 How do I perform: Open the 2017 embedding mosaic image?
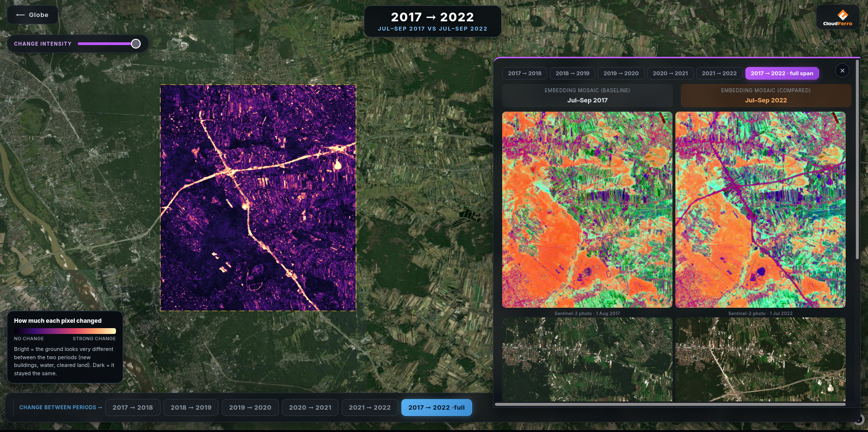(x=587, y=210)
